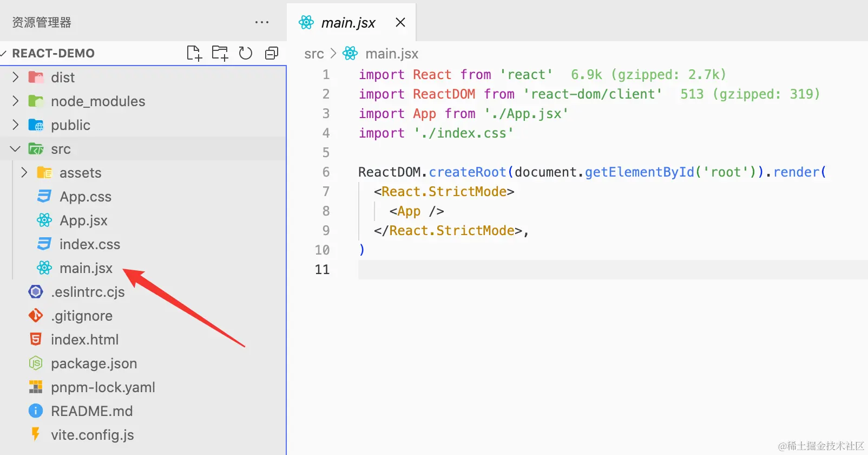
Task: Click the index.css file icon
Action: (44, 244)
